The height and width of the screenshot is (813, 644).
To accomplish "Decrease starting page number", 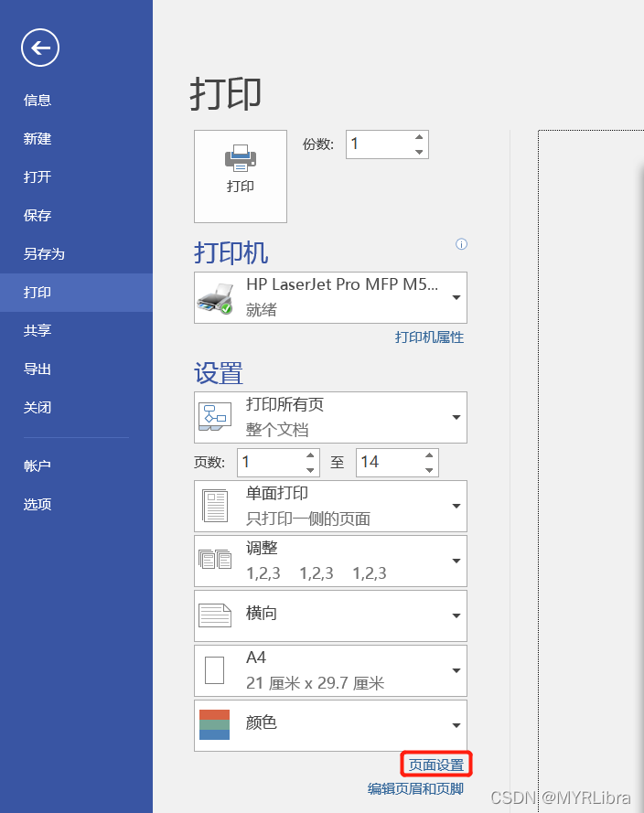I will tap(310, 470).
